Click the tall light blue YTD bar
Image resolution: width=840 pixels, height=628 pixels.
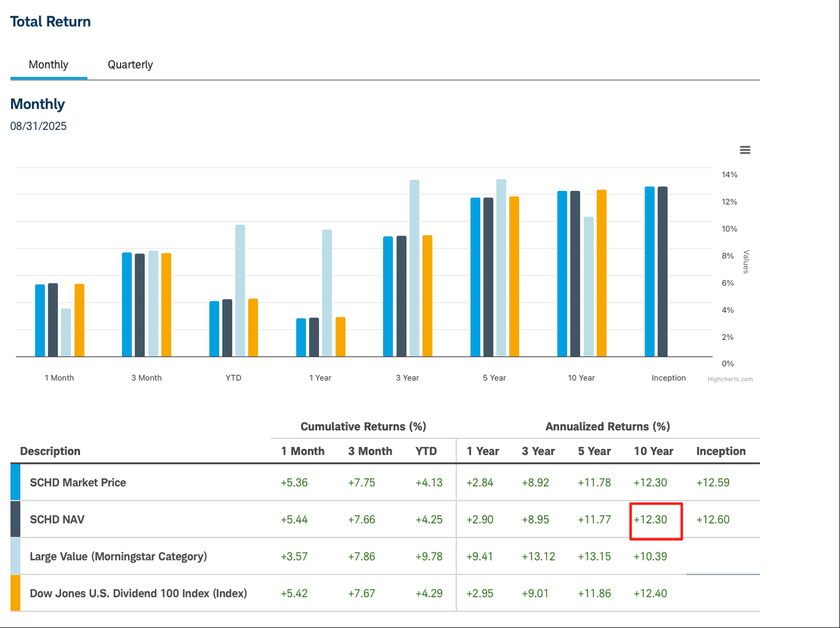point(240,291)
